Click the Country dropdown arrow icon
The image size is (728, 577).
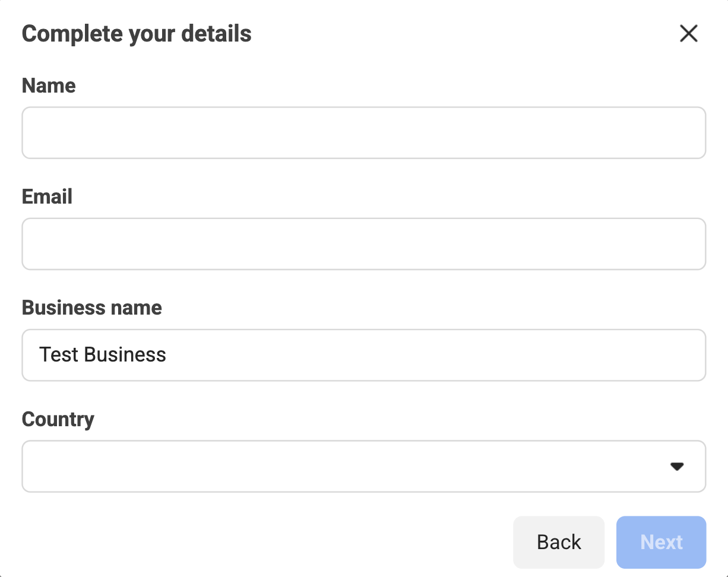(x=677, y=467)
